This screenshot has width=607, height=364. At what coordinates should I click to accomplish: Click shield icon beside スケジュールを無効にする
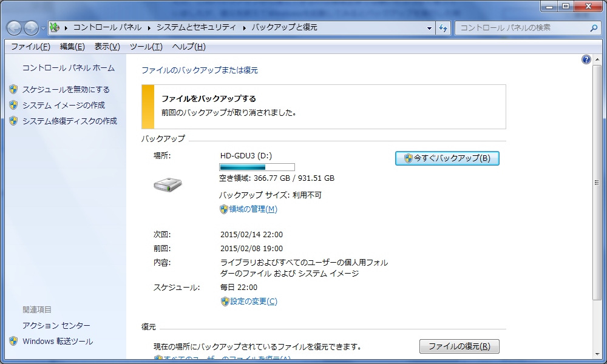(x=13, y=89)
